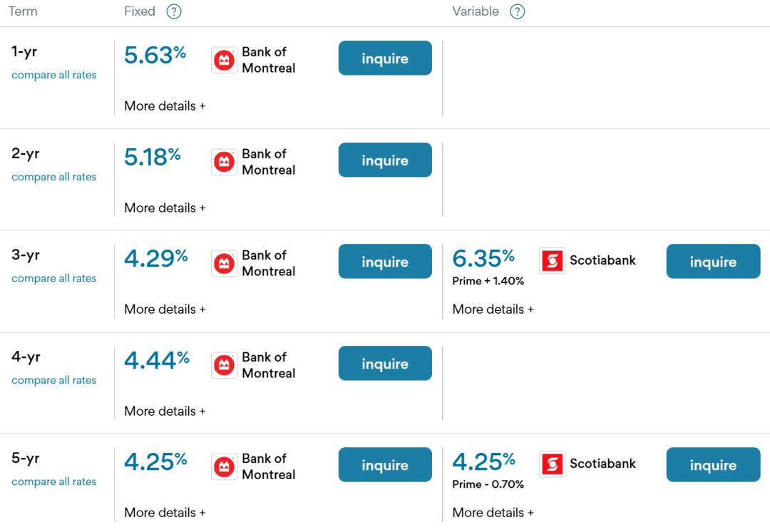The height and width of the screenshot is (532, 770).
Task: Expand More details for 1-yr fixed rate
Action: click(165, 106)
